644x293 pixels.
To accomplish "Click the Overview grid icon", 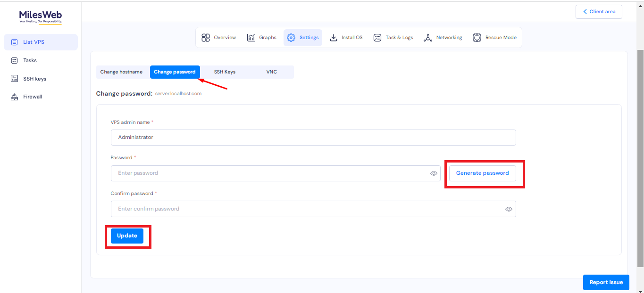I will click(206, 38).
